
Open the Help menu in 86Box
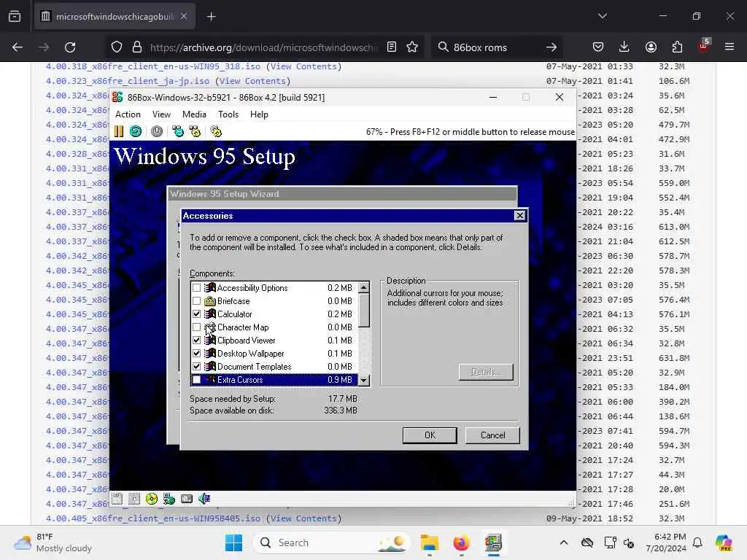259,114
